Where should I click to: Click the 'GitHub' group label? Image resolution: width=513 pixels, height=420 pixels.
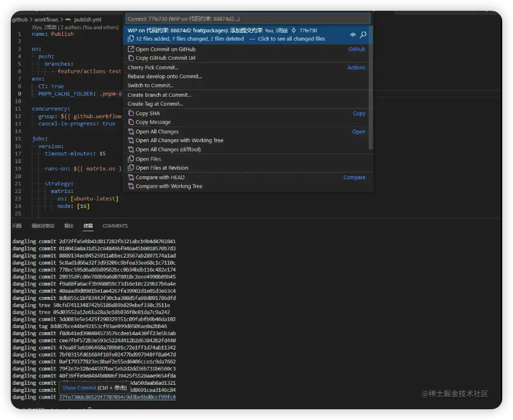click(x=356, y=49)
